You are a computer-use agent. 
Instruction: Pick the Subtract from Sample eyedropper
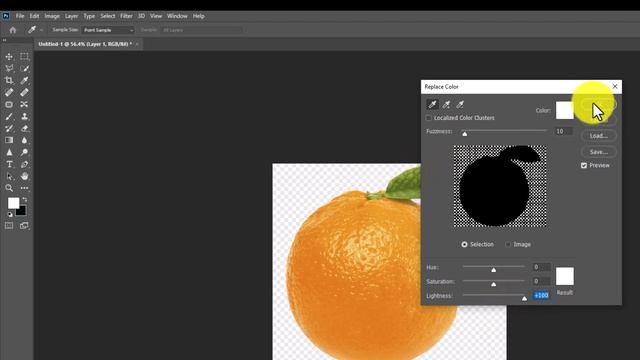[x=460, y=104]
